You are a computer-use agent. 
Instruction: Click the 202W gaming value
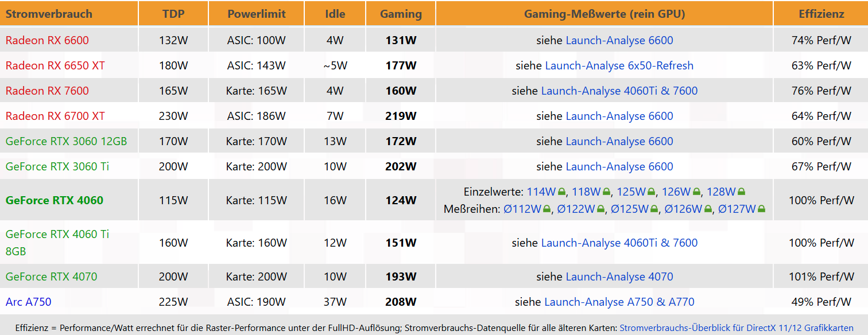401,166
